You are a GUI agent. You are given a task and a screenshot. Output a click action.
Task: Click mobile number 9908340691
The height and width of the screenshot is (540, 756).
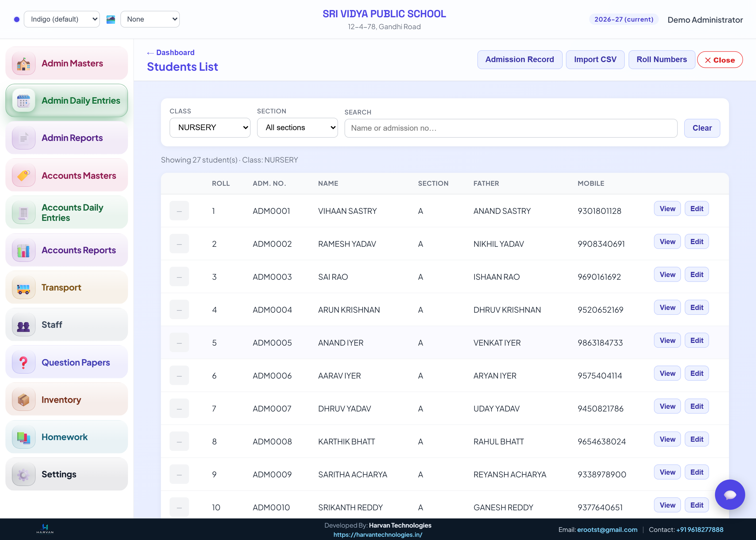pyautogui.click(x=601, y=244)
